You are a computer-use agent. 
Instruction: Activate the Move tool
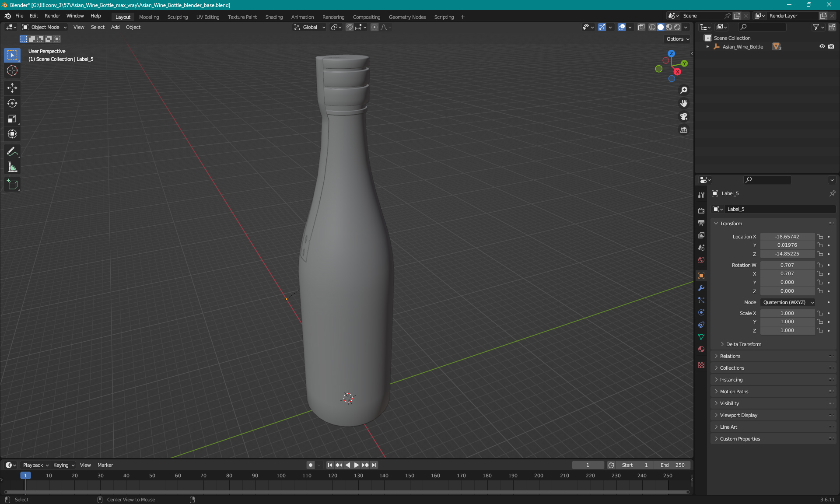(x=12, y=88)
